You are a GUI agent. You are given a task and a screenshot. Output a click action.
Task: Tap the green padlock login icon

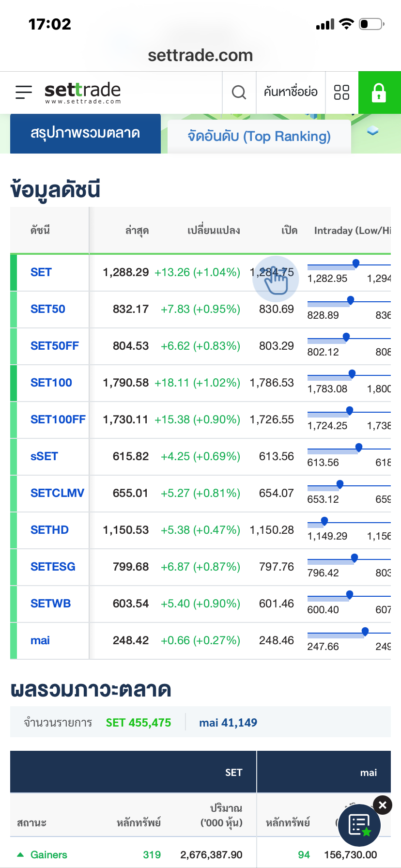pos(379,92)
